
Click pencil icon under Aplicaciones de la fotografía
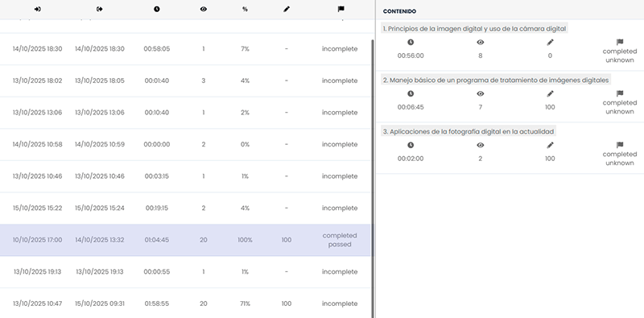pos(550,145)
